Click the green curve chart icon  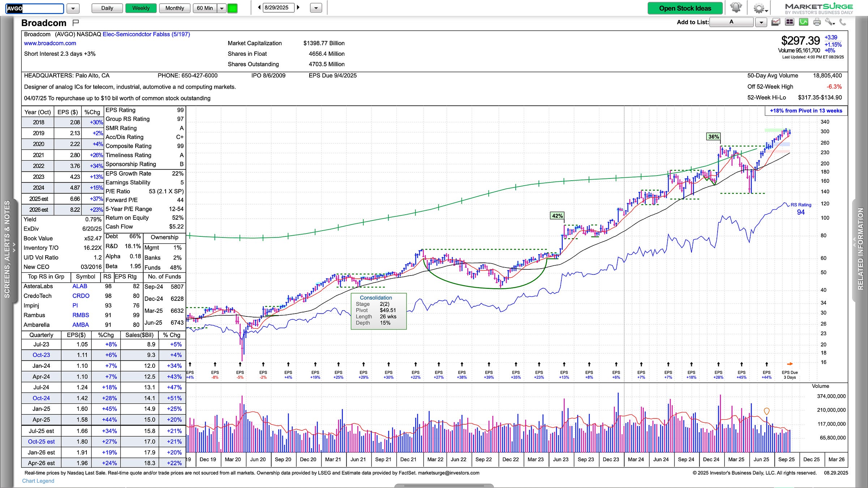[803, 22]
